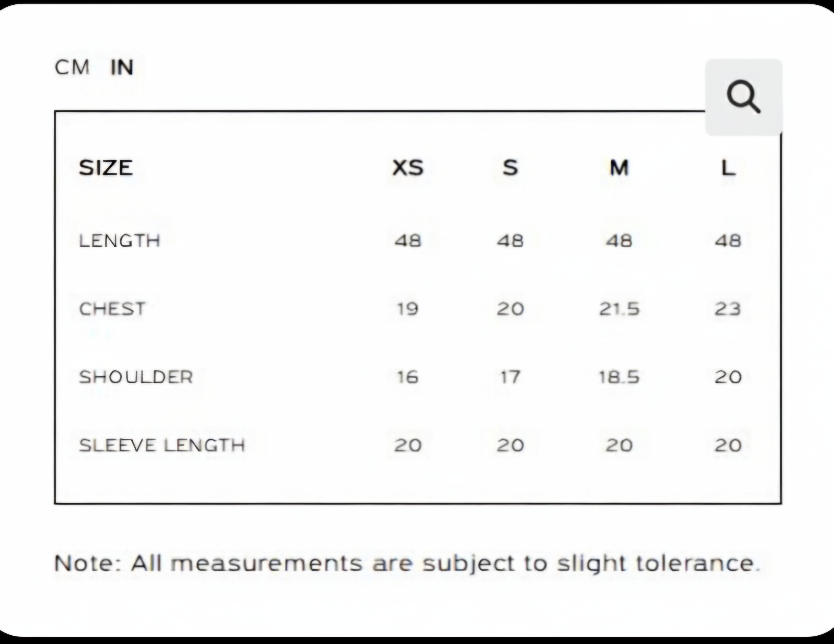Select the XS size column header

(x=408, y=168)
